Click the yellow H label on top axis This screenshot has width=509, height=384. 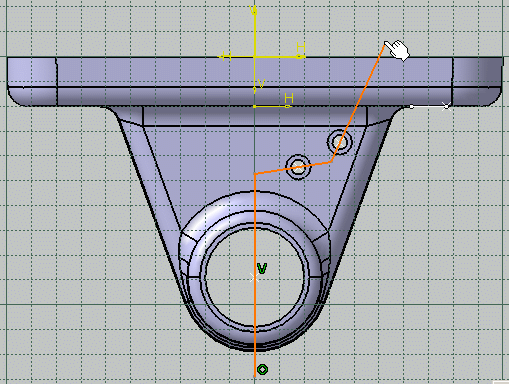301,47
